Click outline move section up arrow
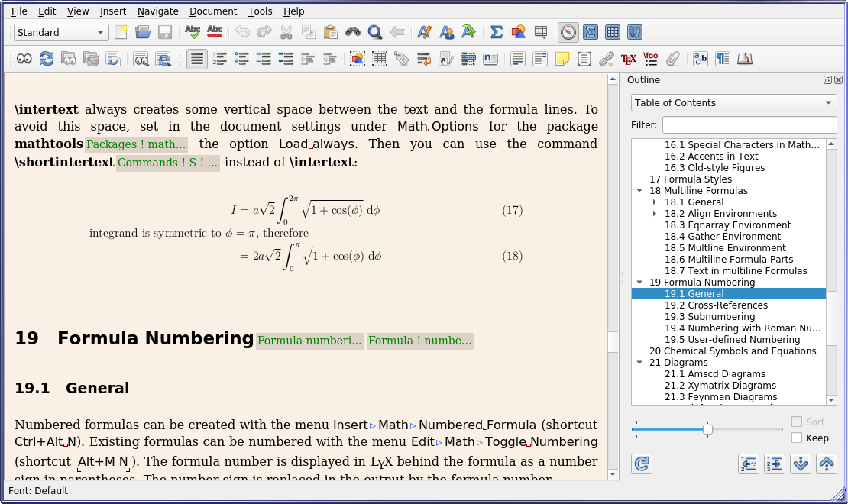848x504 pixels. (x=826, y=464)
